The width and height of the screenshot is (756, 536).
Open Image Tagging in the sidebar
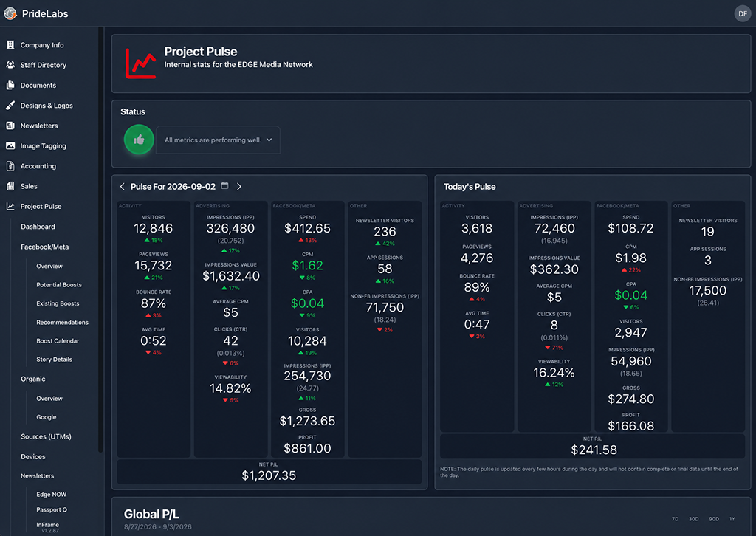tap(44, 146)
